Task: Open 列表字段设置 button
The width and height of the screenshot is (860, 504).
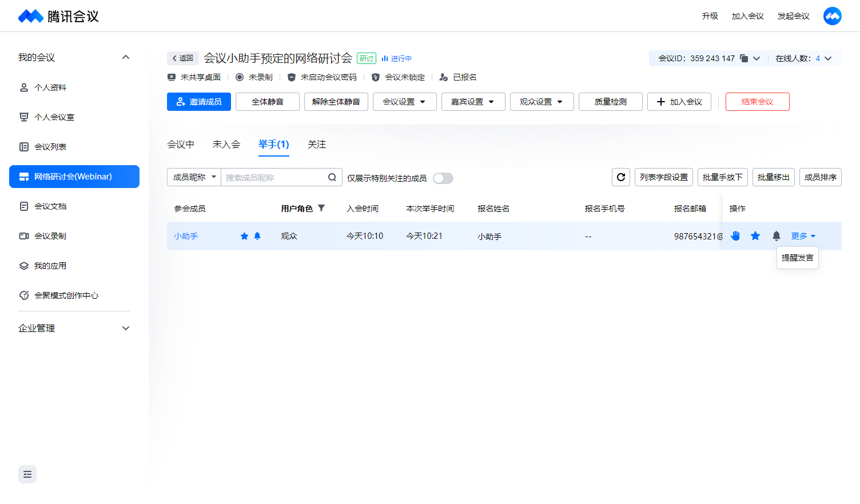Action: click(x=664, y=177)
